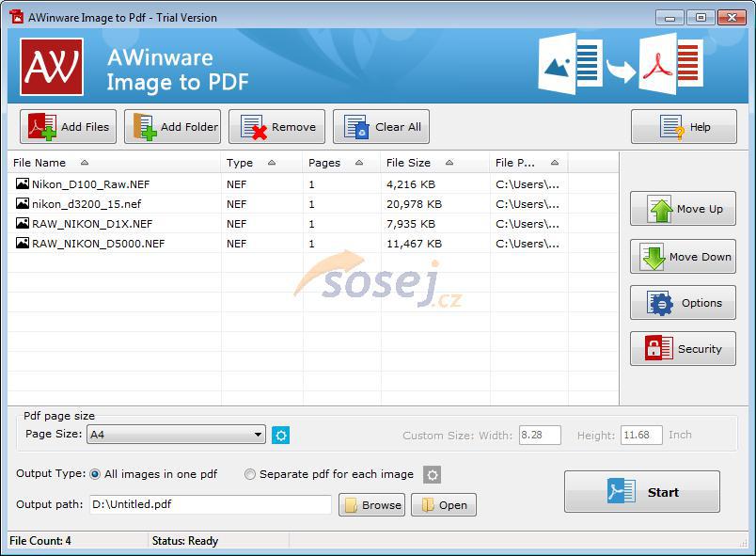Clear the file list with Clear All
Viewport: 756px width, 556px height.
point(381,127)
